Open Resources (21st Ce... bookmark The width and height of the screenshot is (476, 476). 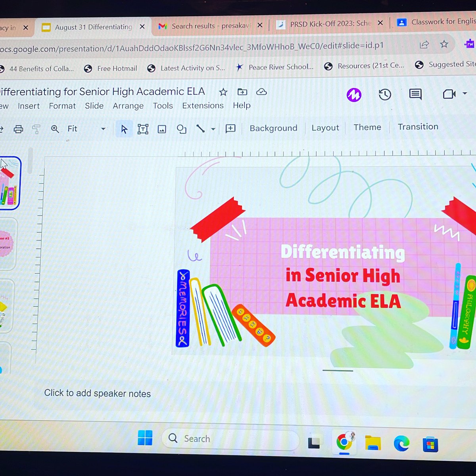point(364,66)
